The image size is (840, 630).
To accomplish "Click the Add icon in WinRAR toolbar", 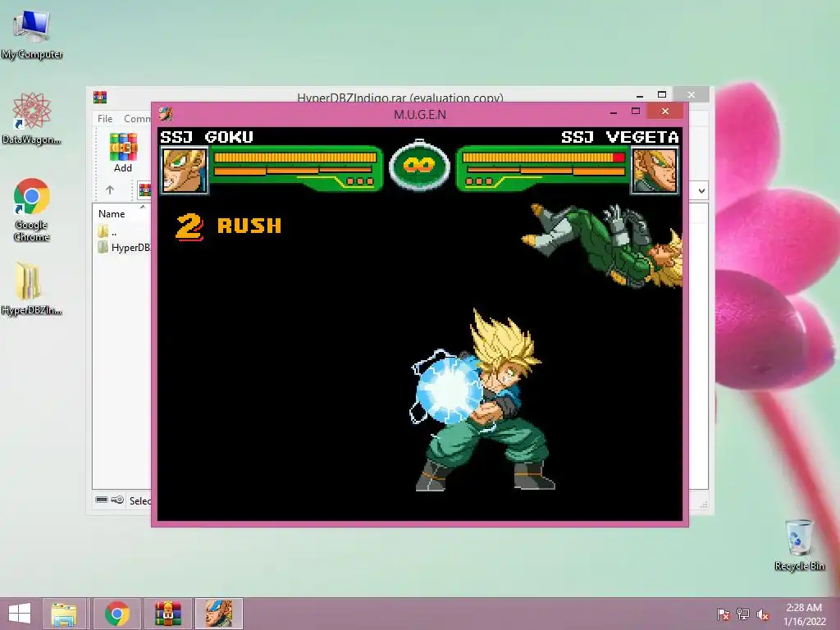I will coord(123,153).
